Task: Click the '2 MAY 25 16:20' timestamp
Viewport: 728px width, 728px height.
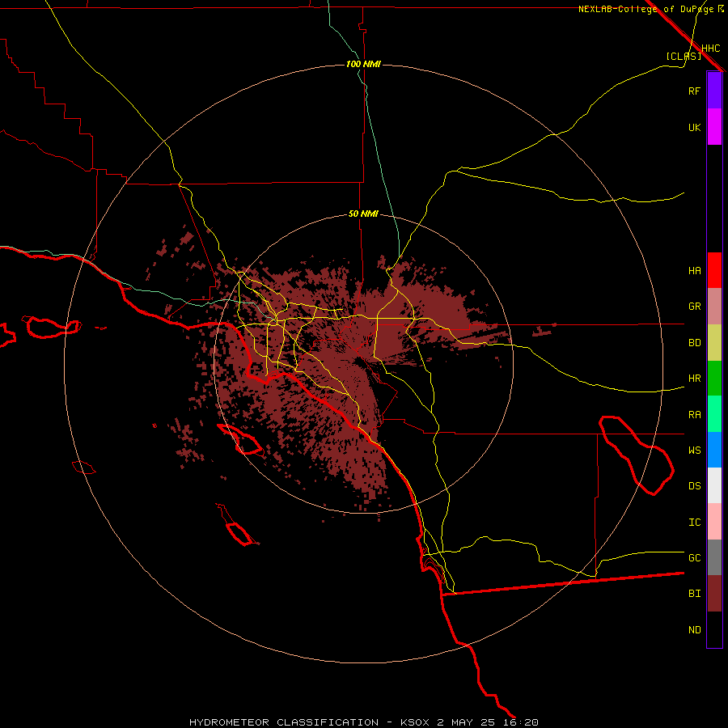Action: click(488, 722)
